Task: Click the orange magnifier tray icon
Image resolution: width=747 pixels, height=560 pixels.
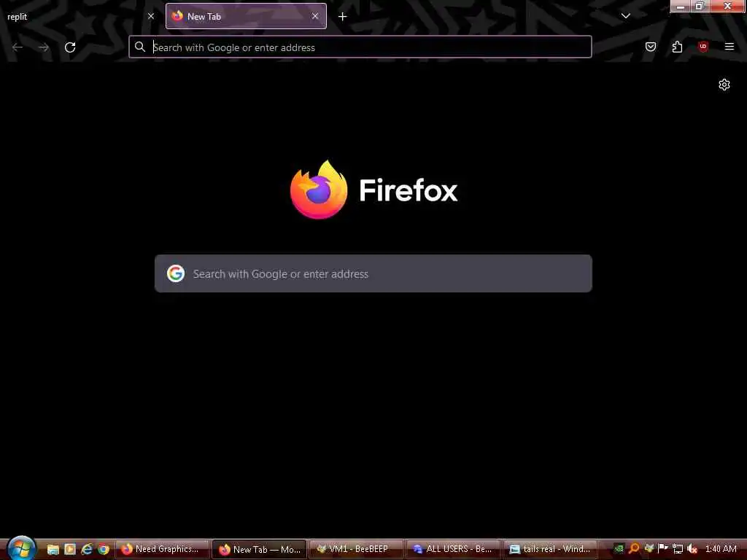Action: pyautogui.click(x=634, y=549)
